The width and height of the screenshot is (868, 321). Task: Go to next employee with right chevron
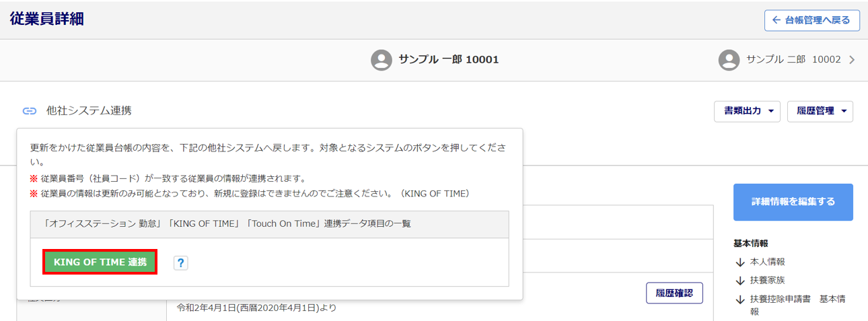(x=852, y=60)
